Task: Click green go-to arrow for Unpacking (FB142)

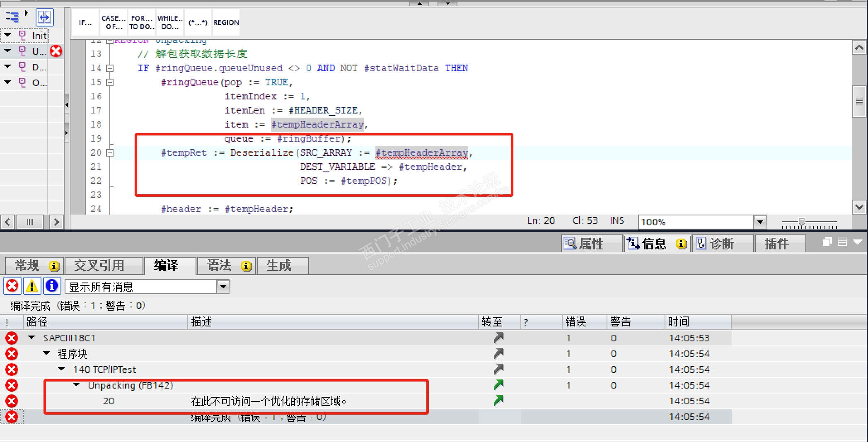Action: 499,385
